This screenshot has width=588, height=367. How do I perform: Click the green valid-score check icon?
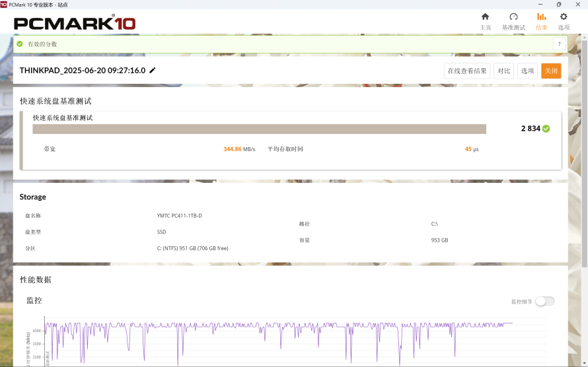tap(20, 44)
